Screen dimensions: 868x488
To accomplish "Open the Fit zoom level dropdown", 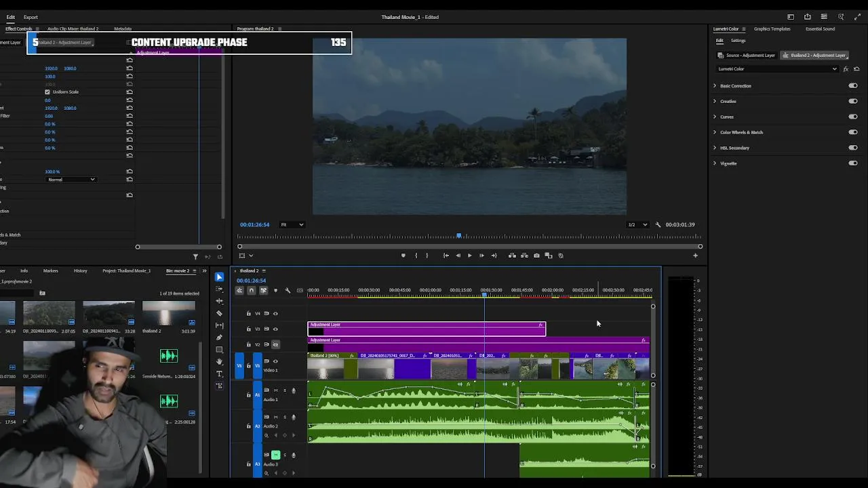I will (292, 225).
